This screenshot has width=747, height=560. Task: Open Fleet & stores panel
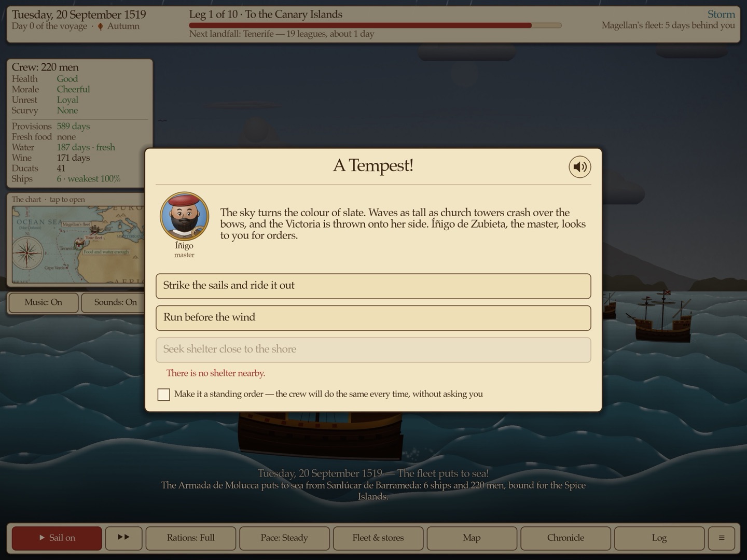click(x=378, y=538)
